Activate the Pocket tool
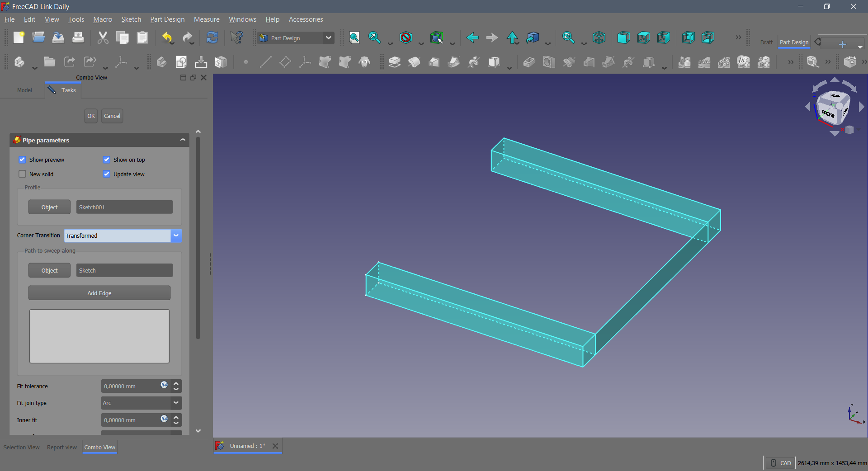868x471 pixels. (x=528, y=62)
